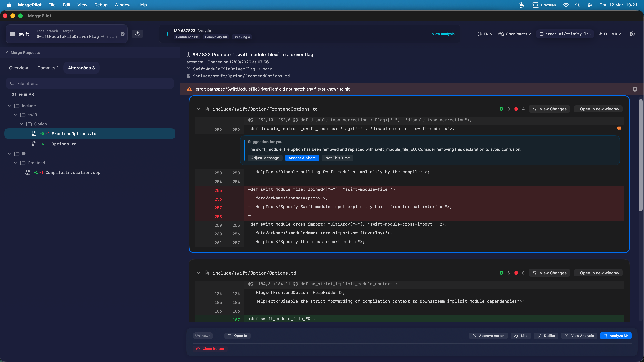Click inside the File filter field
Image resolution: width=644 pixels, height=362 pixels.
click(90, 83)
